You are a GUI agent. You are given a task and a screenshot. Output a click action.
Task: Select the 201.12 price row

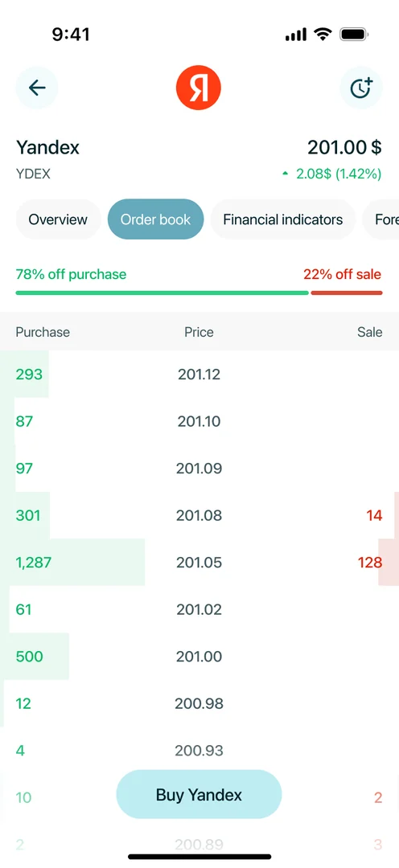point(199,375)
